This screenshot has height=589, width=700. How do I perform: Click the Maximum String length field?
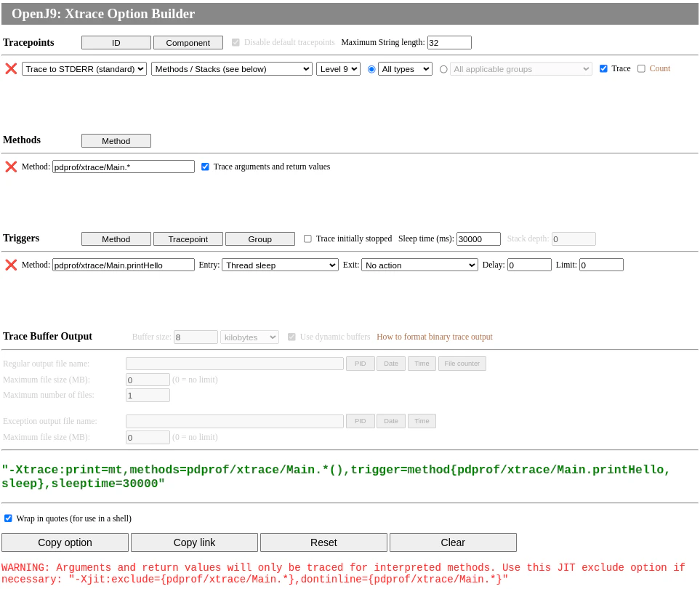449,43
